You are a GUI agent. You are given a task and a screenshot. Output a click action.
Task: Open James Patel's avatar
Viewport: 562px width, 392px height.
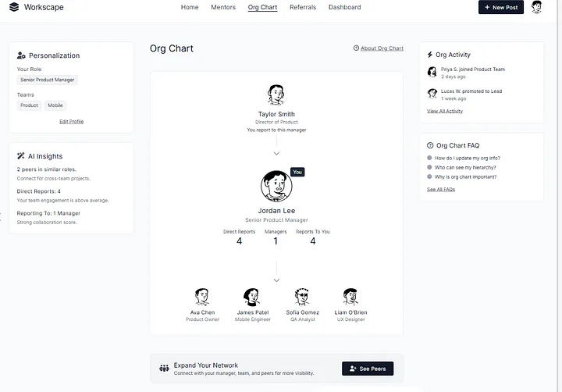(x=252, y=297)
